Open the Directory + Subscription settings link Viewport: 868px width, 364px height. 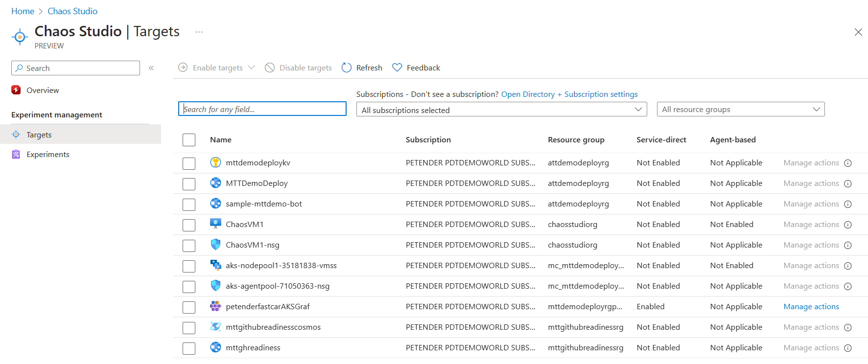point(569,94)
